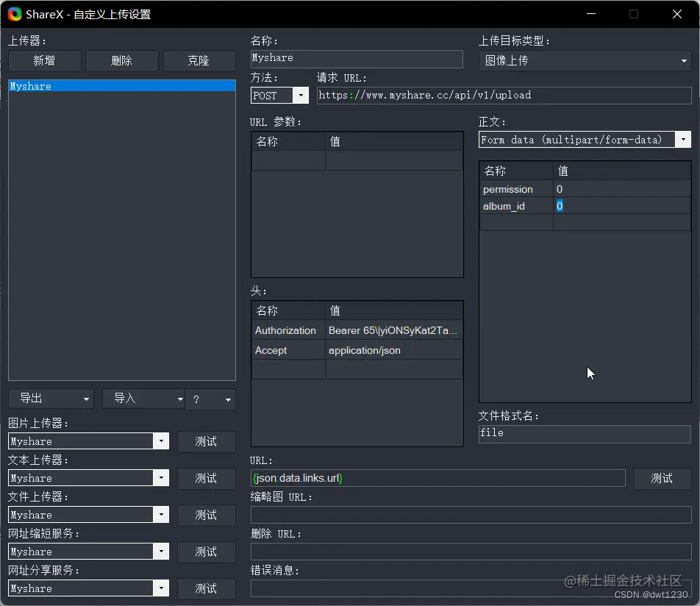The height and width of the screenshot is (606, 700).
Task: Click the 测试 button beside URL field
Action: click(x=662, y=478)
